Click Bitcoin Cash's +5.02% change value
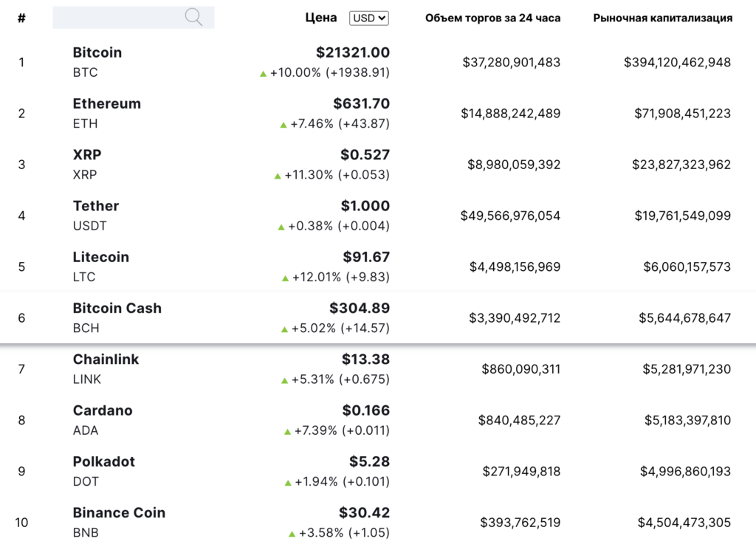 [x=314, y=328]
